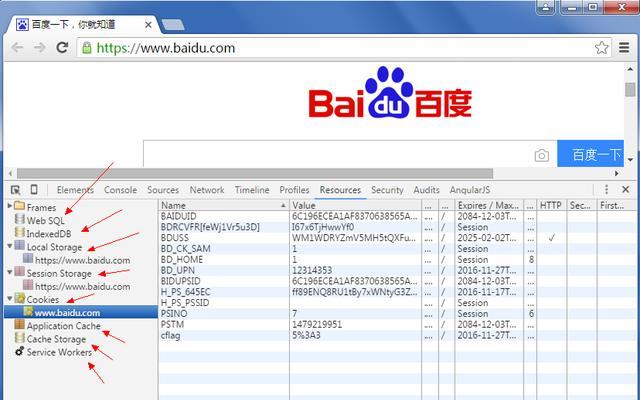640x400 pixels.
Task: Switch to the Sources tab
Action: (x=163, y=190)
